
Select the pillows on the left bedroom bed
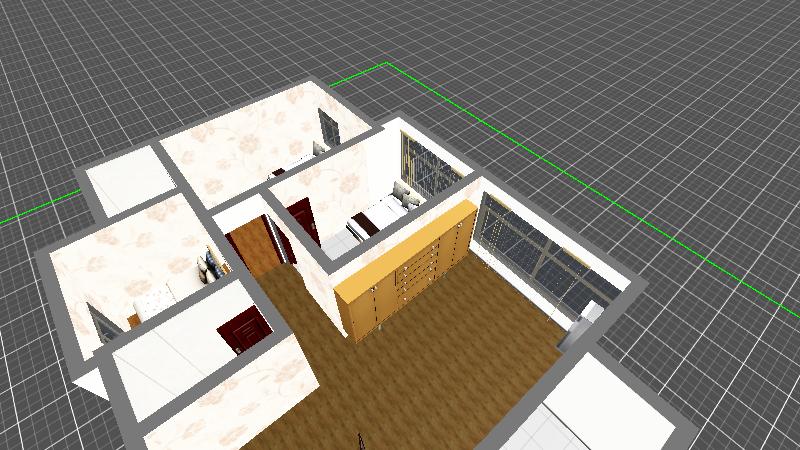[x=211, y=268]
